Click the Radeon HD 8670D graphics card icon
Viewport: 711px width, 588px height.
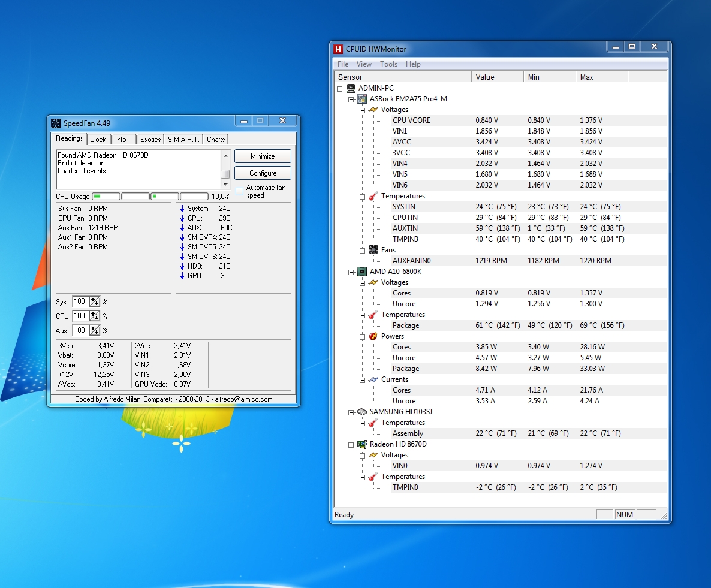[362, 444]
